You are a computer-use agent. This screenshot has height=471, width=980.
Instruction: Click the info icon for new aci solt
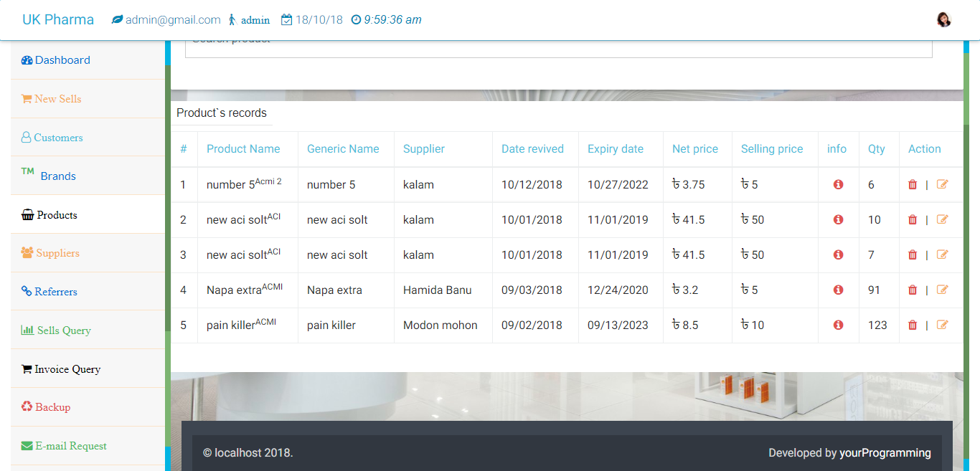pyautogui.click(x=838, y=219)
